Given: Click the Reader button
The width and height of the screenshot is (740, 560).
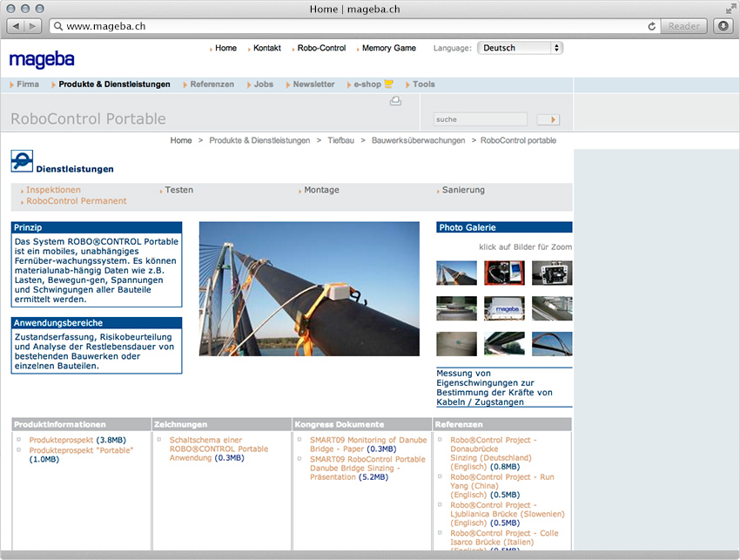Looking at the screenshot, I should pyautogui.click(x=683, y=26).
